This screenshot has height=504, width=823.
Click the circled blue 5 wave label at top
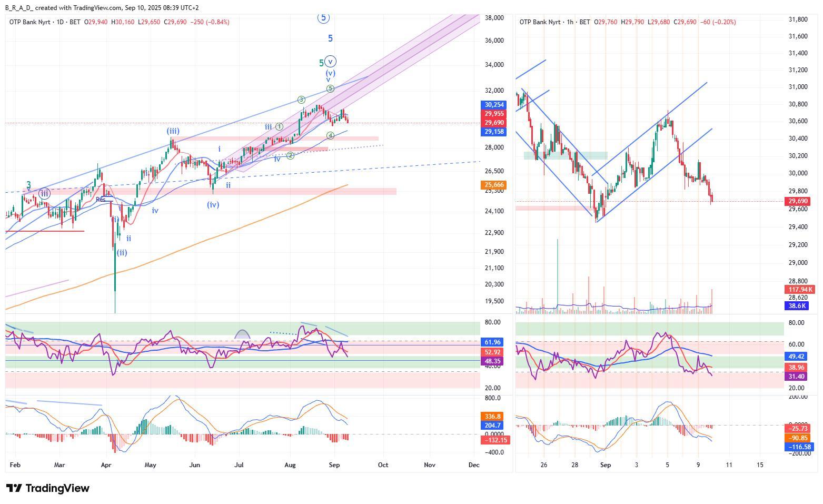[323, 18]
